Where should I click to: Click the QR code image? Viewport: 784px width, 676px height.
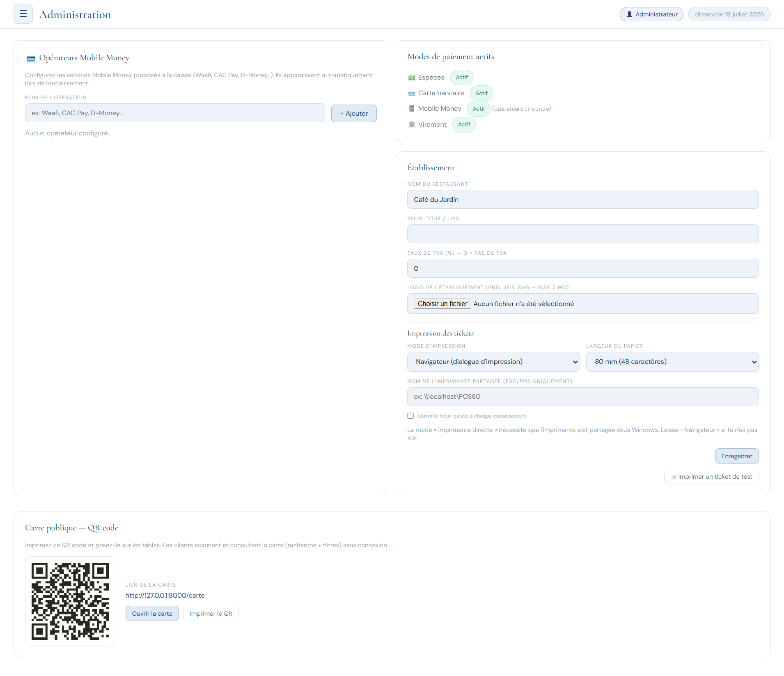pyautogui.click(x=70, y=601)
